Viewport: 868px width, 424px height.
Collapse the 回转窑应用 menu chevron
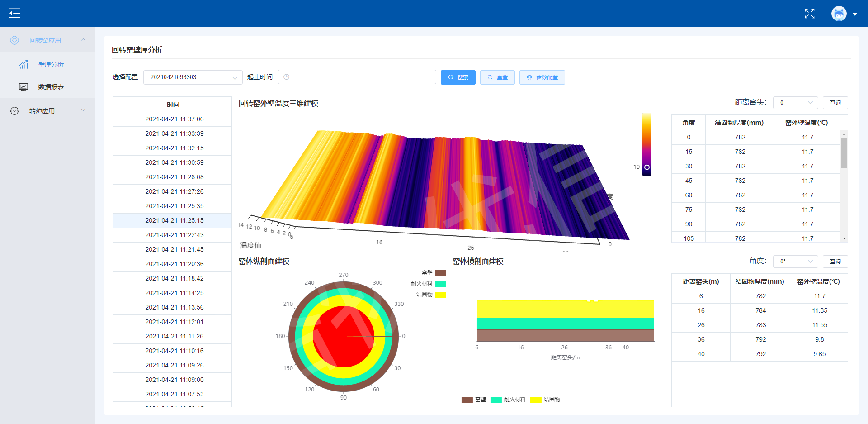(x=83, y=40)
